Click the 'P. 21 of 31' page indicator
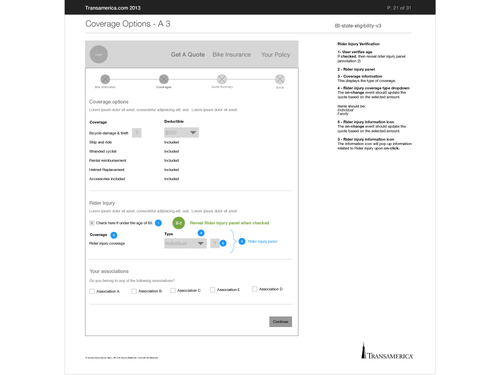500x375 pixels. [x=399, y=8]
